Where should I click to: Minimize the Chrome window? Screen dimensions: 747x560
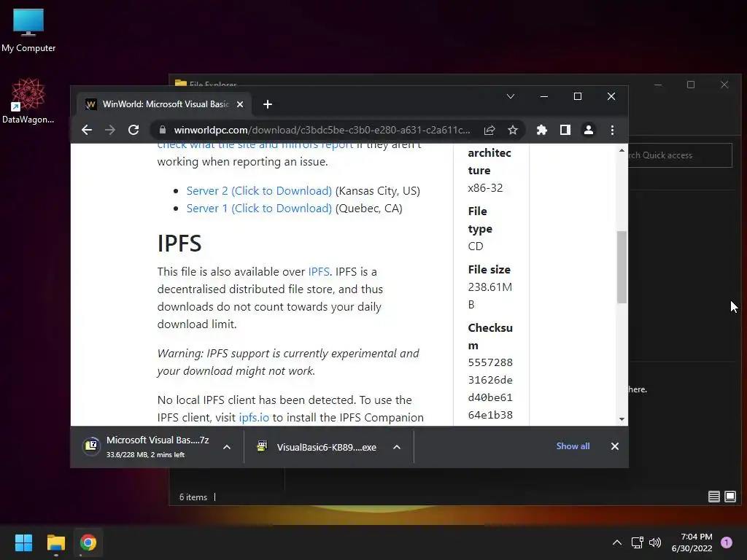point(544,97)
